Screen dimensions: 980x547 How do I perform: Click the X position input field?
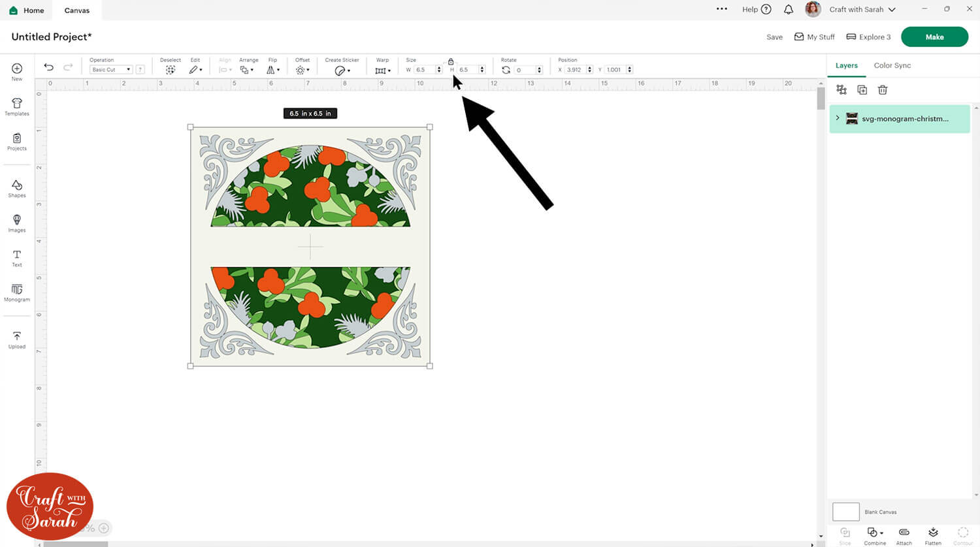click(576, 70)
